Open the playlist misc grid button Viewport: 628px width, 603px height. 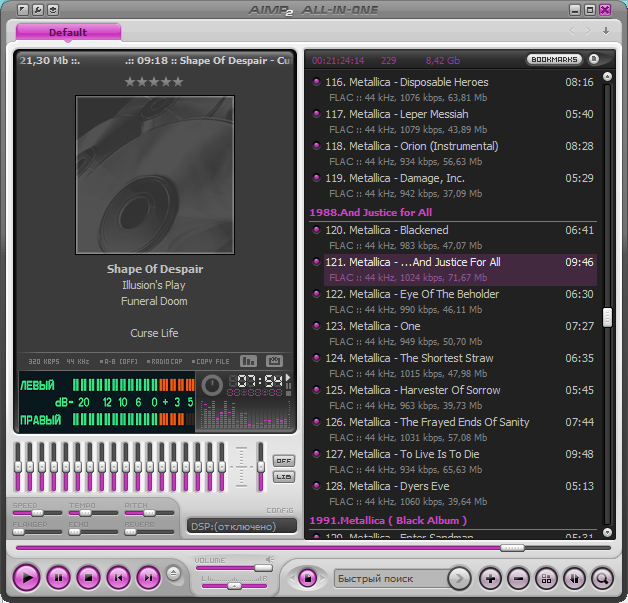point(546,578)
